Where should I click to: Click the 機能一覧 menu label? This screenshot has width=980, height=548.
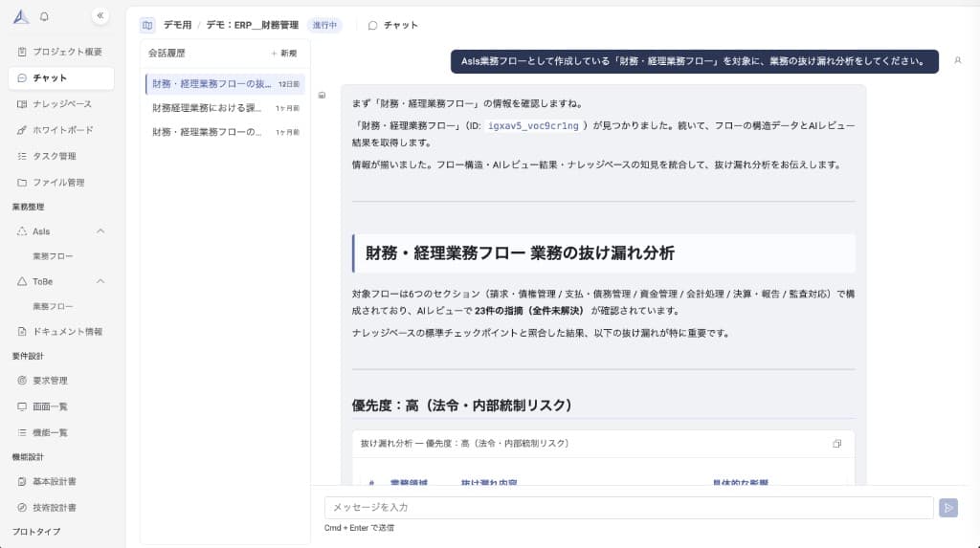pyautogui.click(x=50, y=432)
